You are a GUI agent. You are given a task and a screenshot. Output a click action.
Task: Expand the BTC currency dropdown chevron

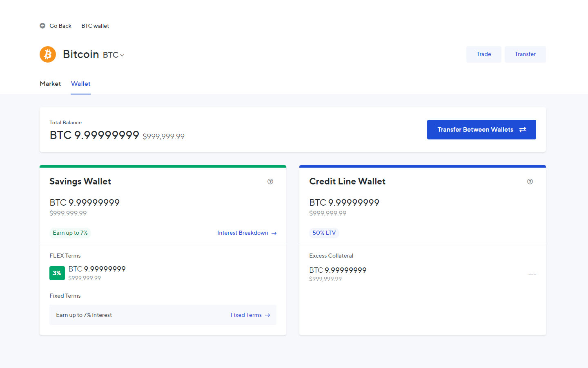122,55
